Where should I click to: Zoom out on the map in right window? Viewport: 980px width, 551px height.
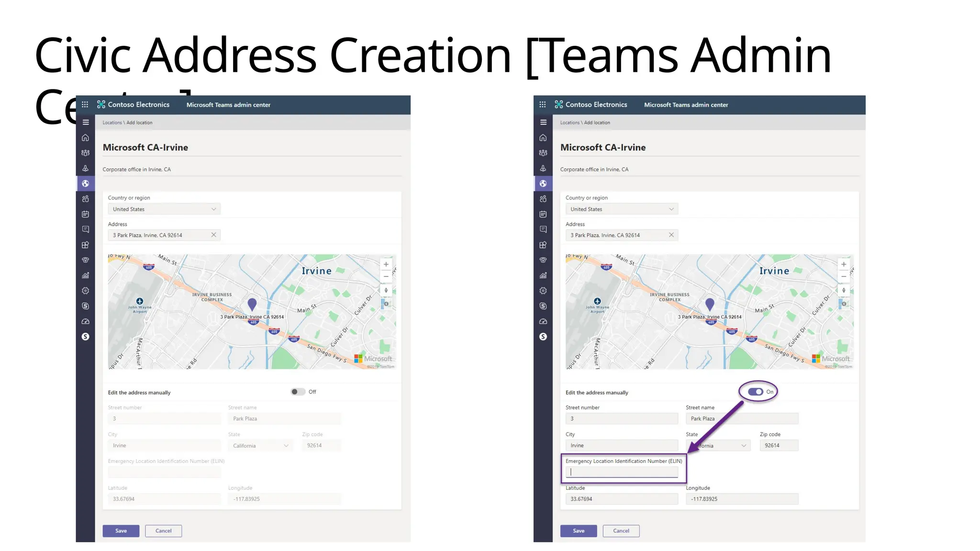pos(844,276)
